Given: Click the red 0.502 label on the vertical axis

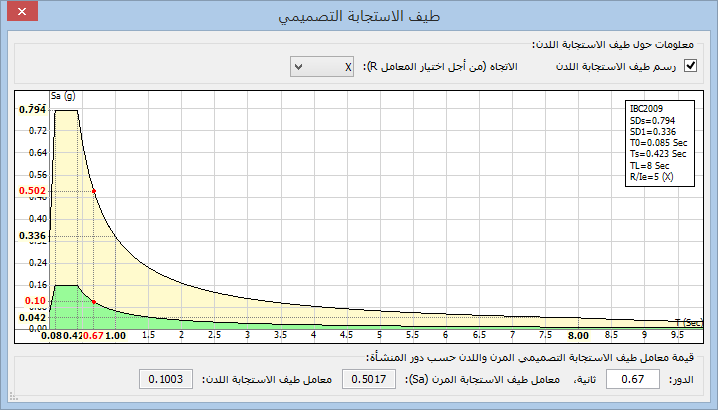Looking at the screenshot, I should [x=32, y=191].
